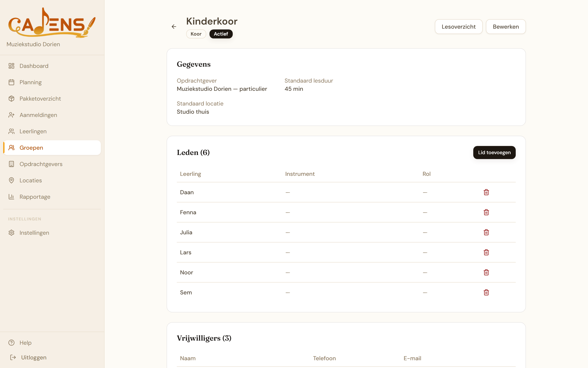Click the Pakketoverzicht box icon

click(x=11, y=99)
